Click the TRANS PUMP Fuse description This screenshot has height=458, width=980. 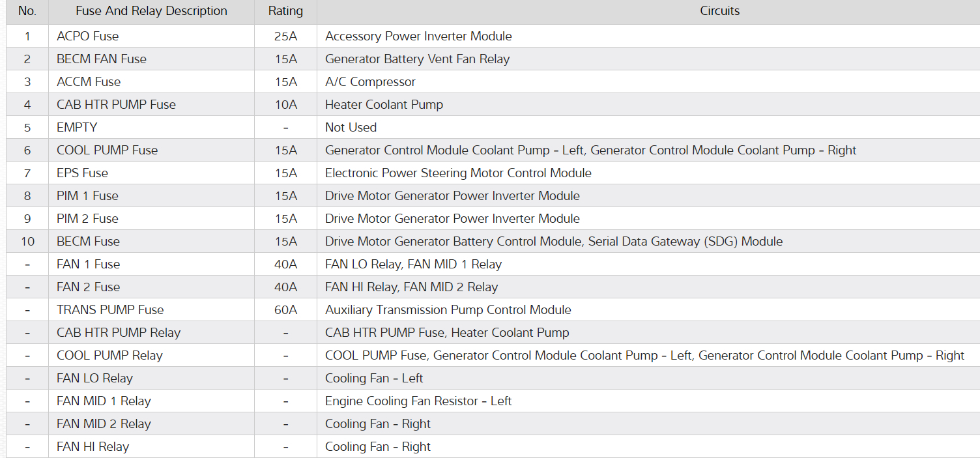[110, 309]
